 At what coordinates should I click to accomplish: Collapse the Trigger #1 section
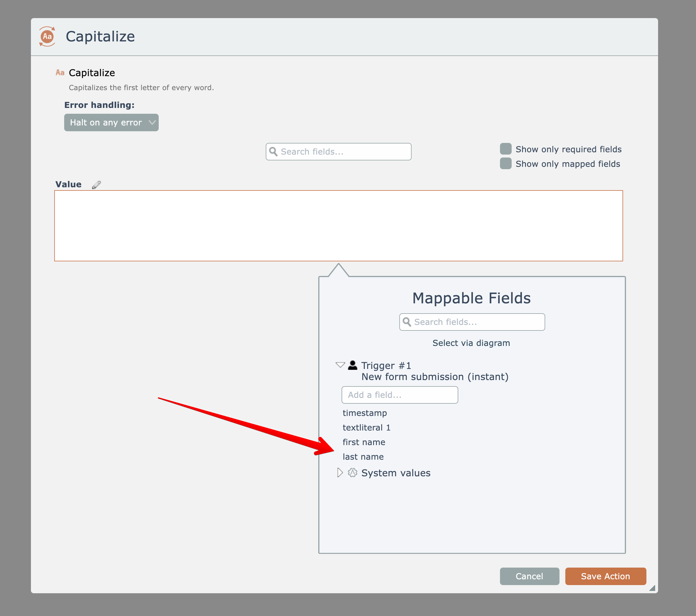pos(340,365)
